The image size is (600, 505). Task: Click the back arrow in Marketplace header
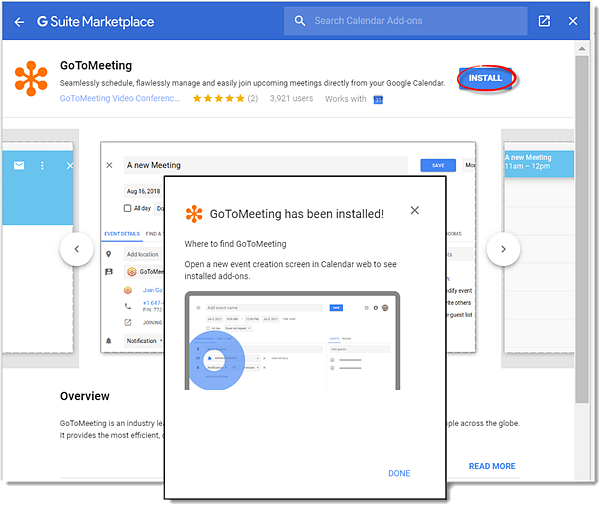pos(19,21)
